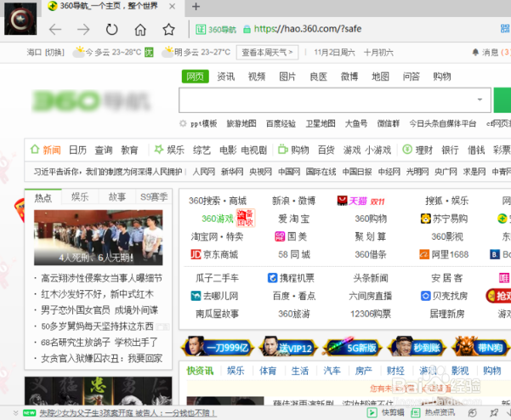Select the 资讯 search tab
Screen dimensions: 511x420
(x=225, y=77)
